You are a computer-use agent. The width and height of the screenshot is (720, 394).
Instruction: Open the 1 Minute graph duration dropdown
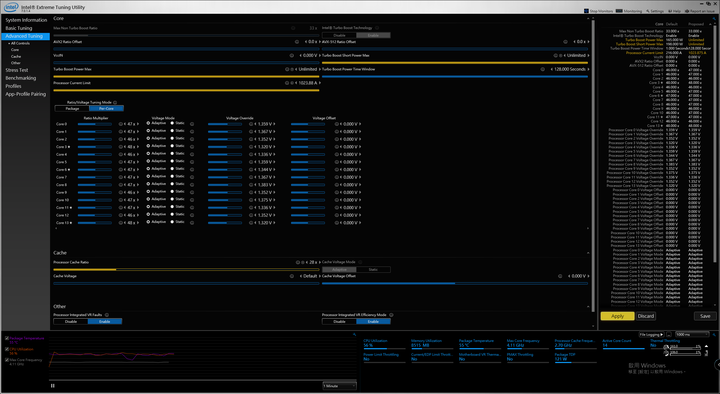(339, 386)
